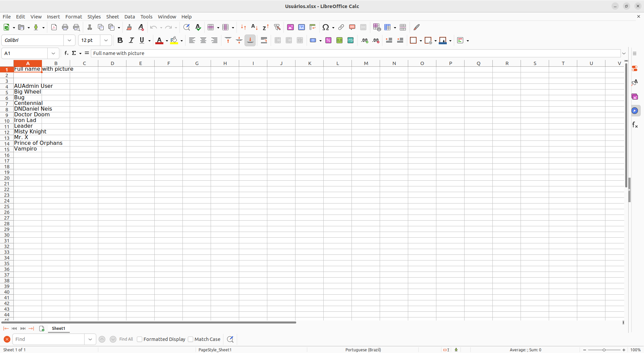Open the Find history dropdown

tap(90, 339)
